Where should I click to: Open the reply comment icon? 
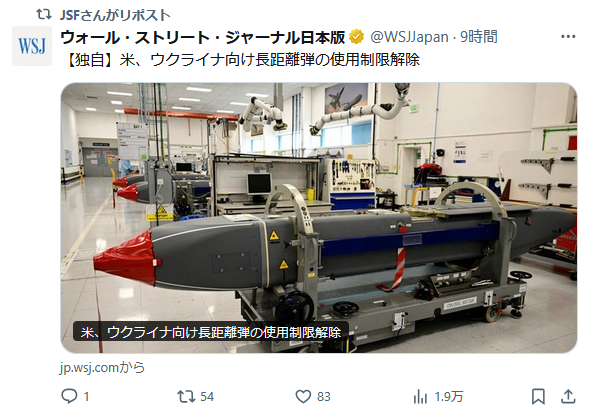[x=69, y=396]
